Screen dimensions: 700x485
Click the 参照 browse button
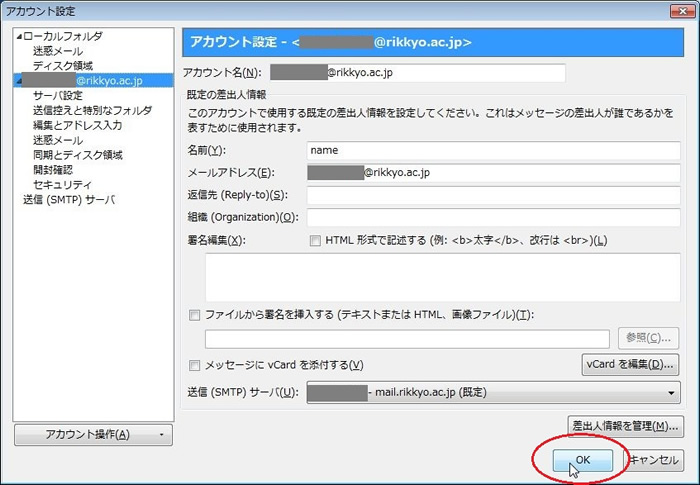coord(648,338)
